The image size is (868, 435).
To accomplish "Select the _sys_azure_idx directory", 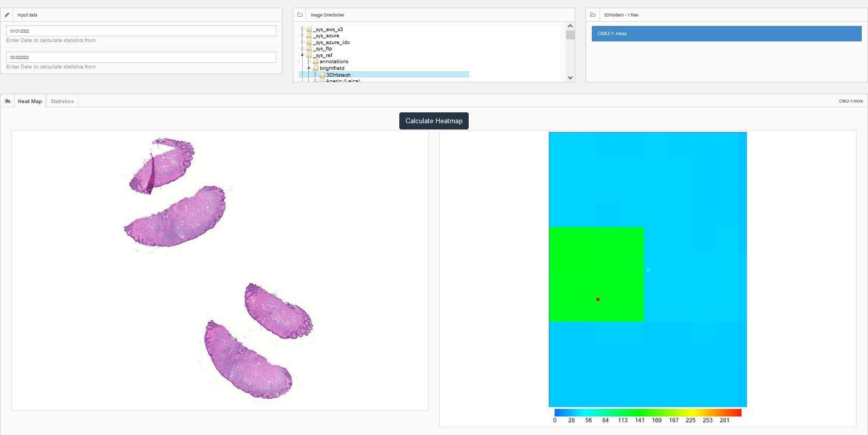I will (x=332, y=42).
